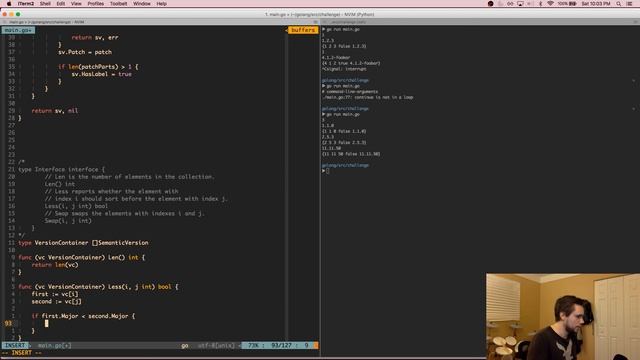Click 'func (vc VersionContainer) Len() int {' line
The width and height of the screenshot is (640, 360).
pos(82,258)
